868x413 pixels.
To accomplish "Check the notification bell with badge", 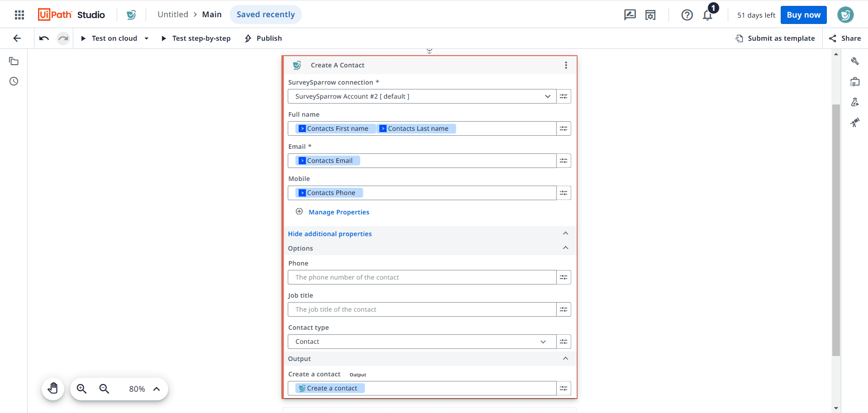I will pyautogui.click(x=707, y=15).
